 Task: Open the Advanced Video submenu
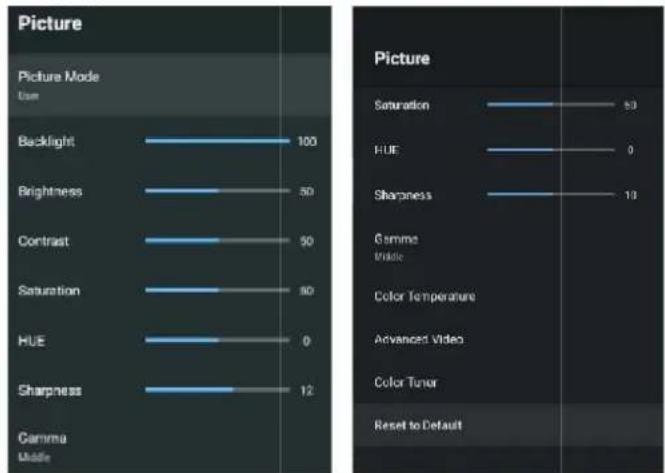coord(508,339)
